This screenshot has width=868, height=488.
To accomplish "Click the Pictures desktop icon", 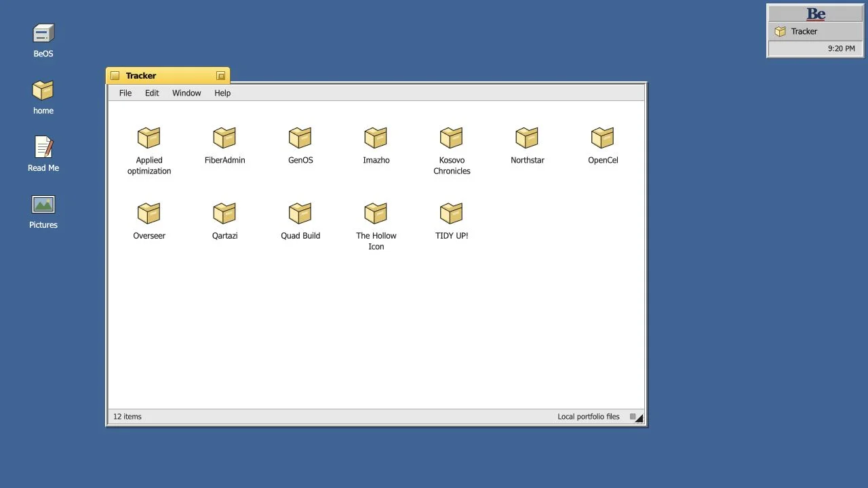I will click(x=43, y=204).
